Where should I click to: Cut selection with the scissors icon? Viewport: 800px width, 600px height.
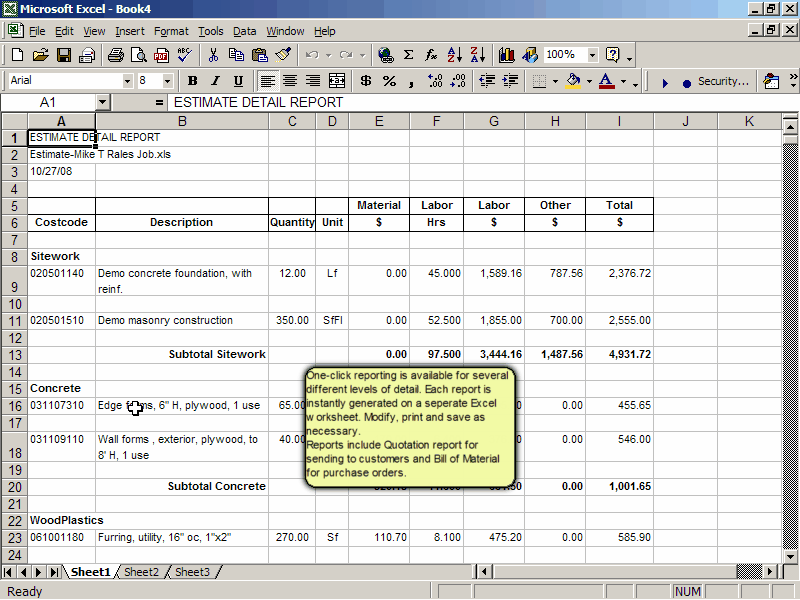click(x=213, y=55)
